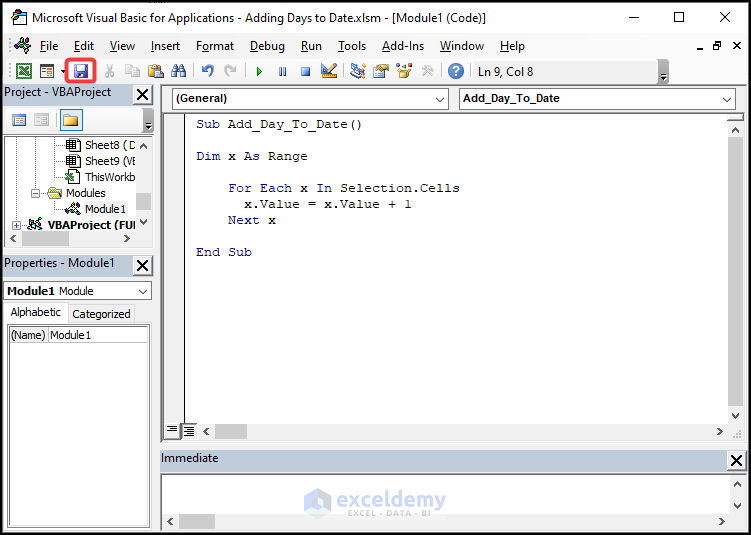Toggle Folders view in Project panel

click(71, 120)
